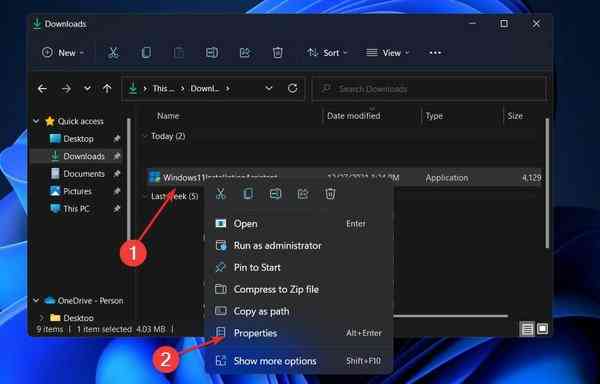Select Downloads in the sidebar
Image resolution: width=600 pixels, height=384 pixels.
pyautogui.click(x=83, y=156)
